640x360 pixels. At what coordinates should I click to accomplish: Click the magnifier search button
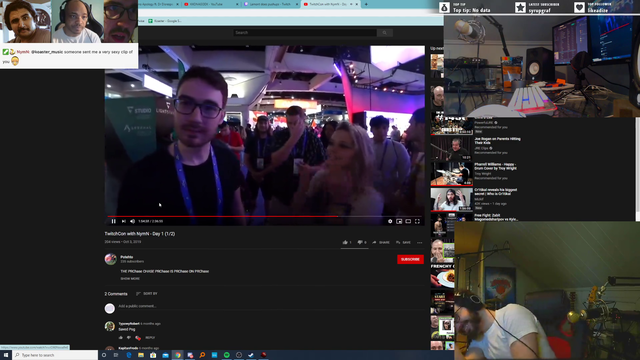[384, 33]
